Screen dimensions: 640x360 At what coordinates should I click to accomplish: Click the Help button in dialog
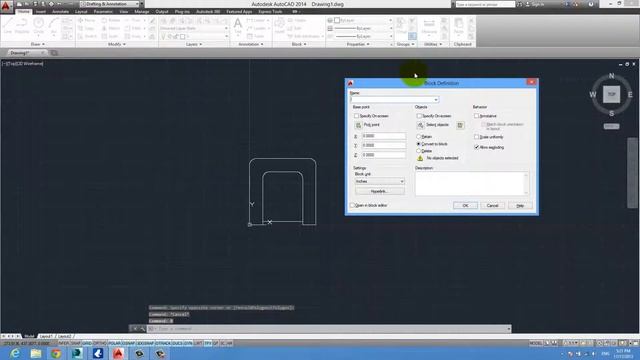pyautogui.click(x=520, y=205)
